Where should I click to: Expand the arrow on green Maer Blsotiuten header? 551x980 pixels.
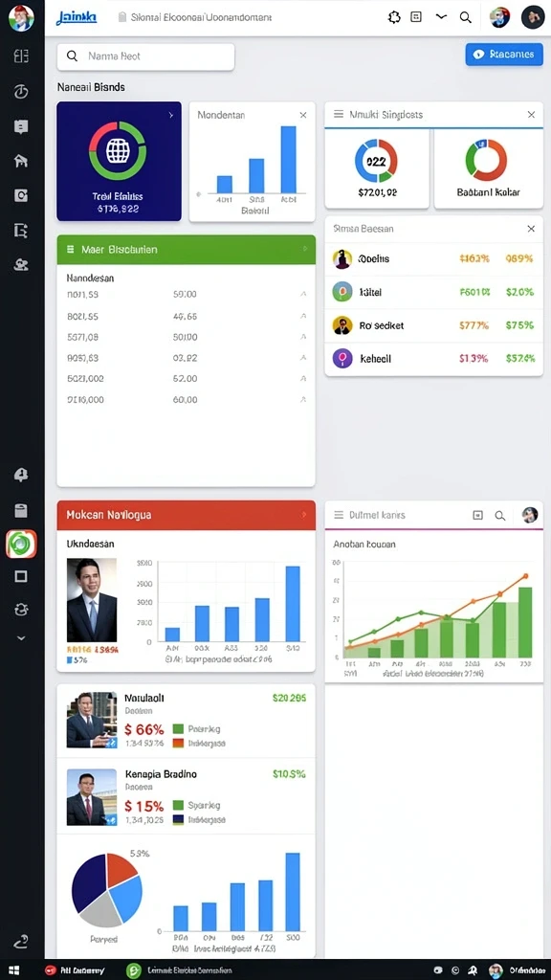[x=305, y=249]
